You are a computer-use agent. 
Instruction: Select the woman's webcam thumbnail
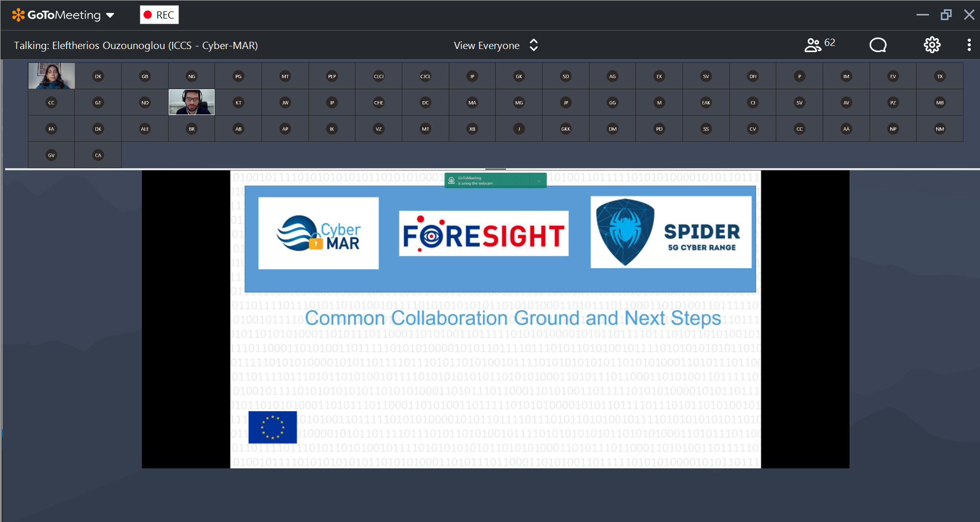click(52, 76)
